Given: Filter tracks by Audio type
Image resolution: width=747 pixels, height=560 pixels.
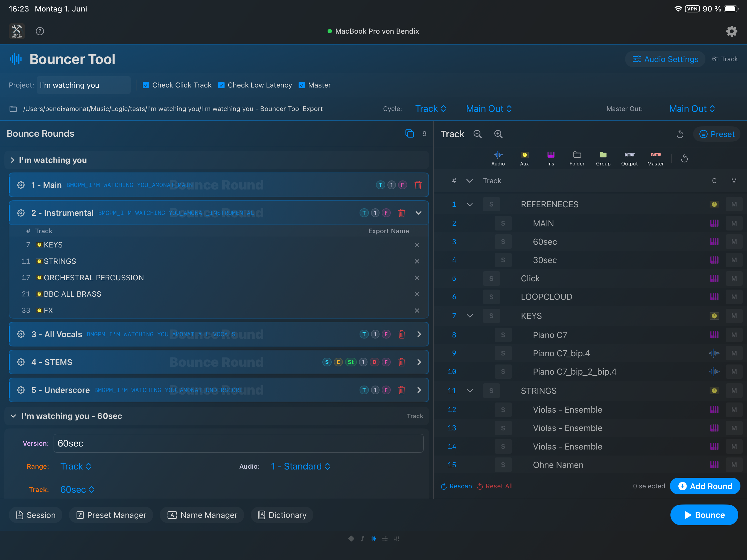Looking at the screenshot, I should pyautogui.click(x=498, y=158).
